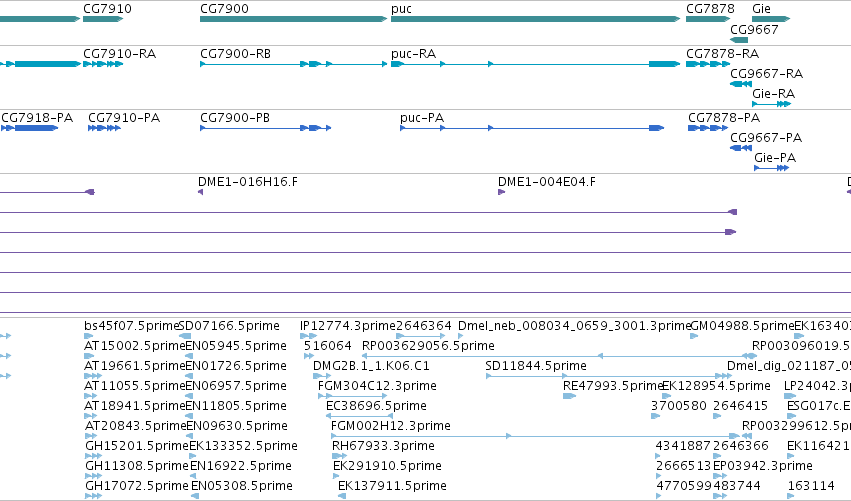Select EST EN01726.5prime

(x=236, y=366)
